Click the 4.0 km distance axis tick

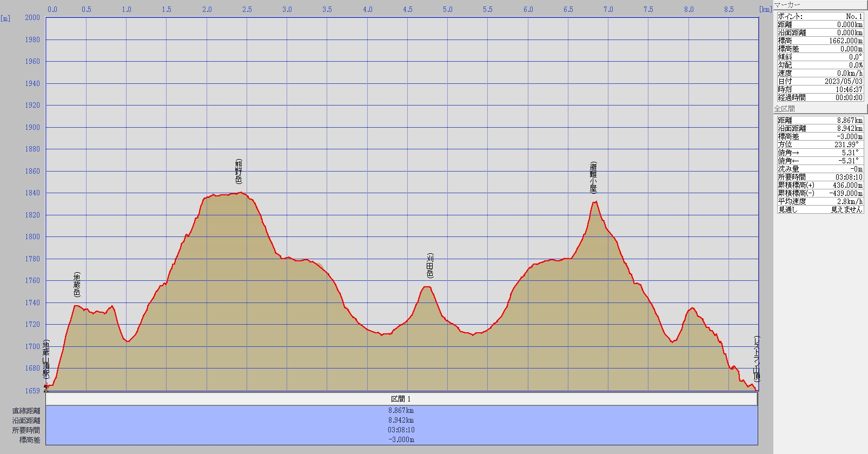point(368,9)
